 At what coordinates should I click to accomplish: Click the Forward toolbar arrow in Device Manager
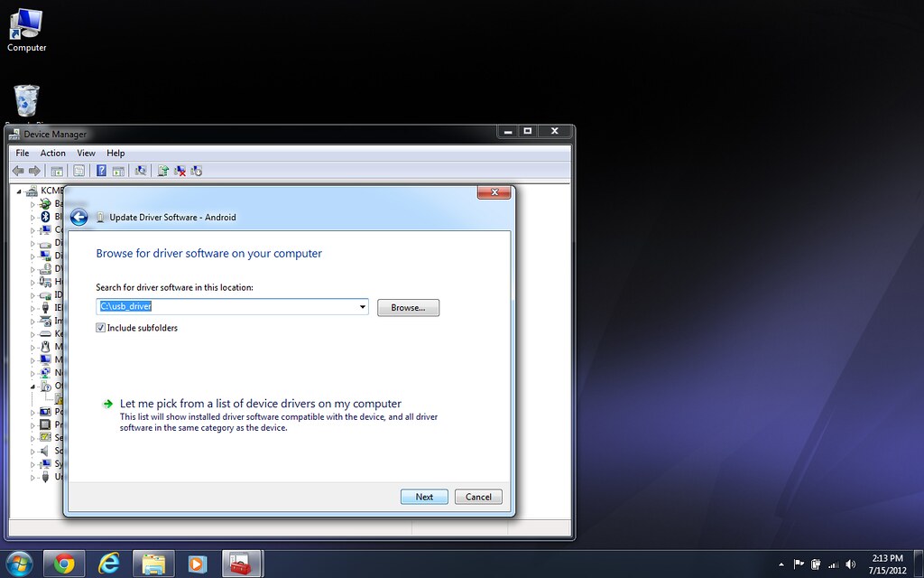pos(35,171)
